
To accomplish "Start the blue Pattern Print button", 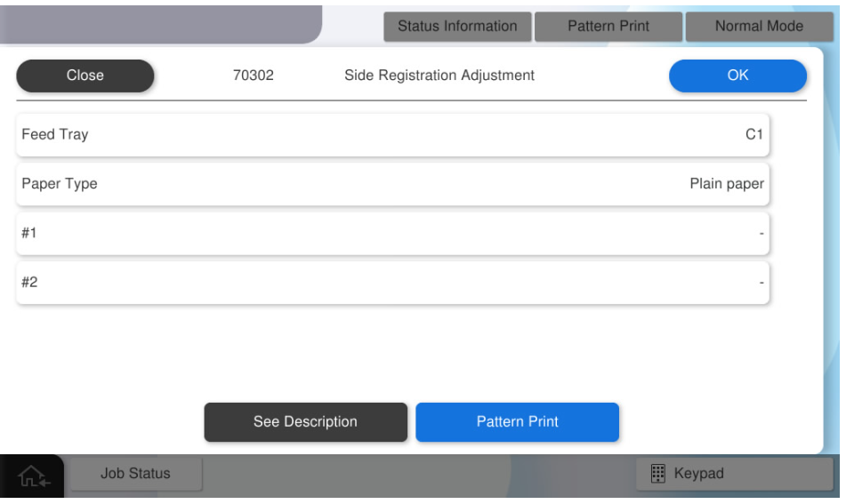I will (x=517, y=422).
